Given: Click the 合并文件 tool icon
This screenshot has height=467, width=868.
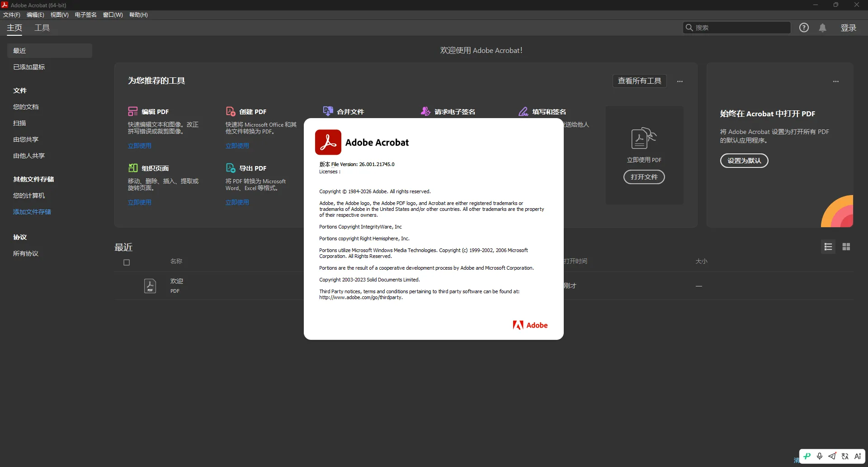Looking at the screenshot, I should [328, 111].
